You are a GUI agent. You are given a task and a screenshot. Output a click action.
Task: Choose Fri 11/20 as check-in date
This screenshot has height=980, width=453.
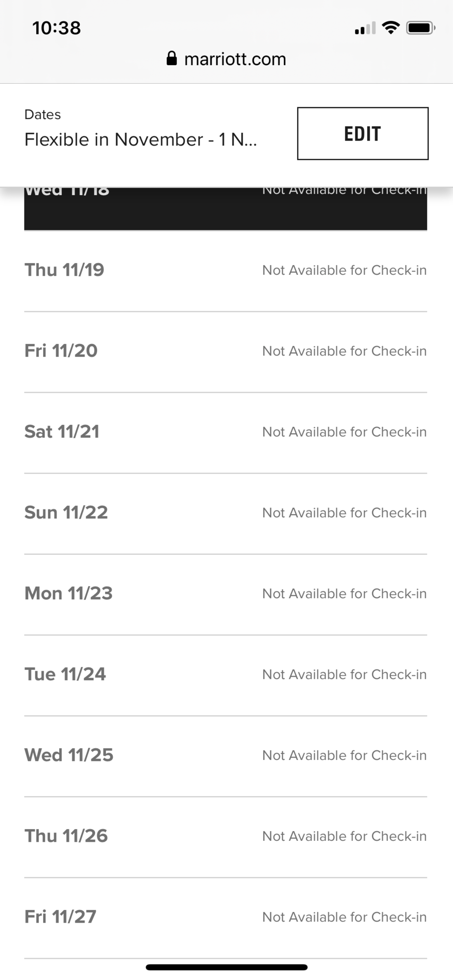point(226,351)
